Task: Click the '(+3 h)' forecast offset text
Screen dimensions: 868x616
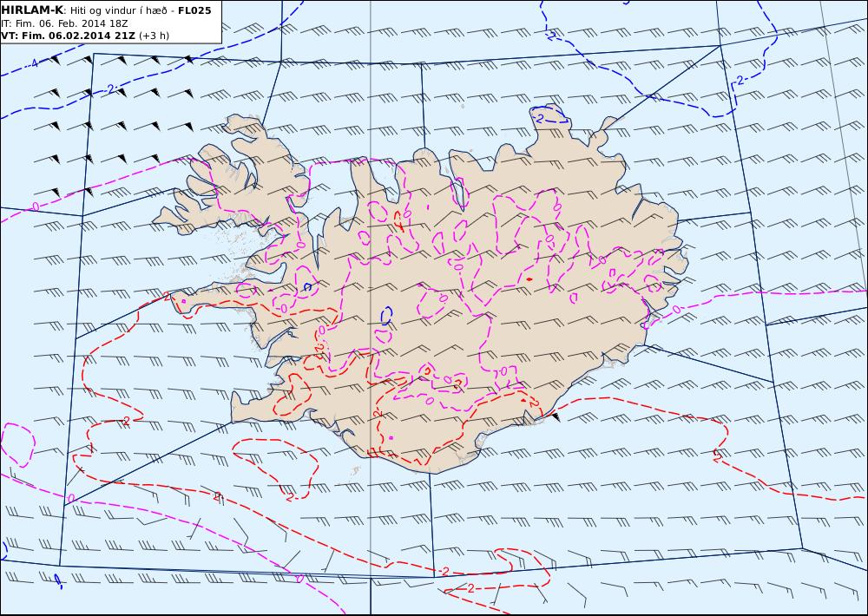Action: (x=154, y=36)
